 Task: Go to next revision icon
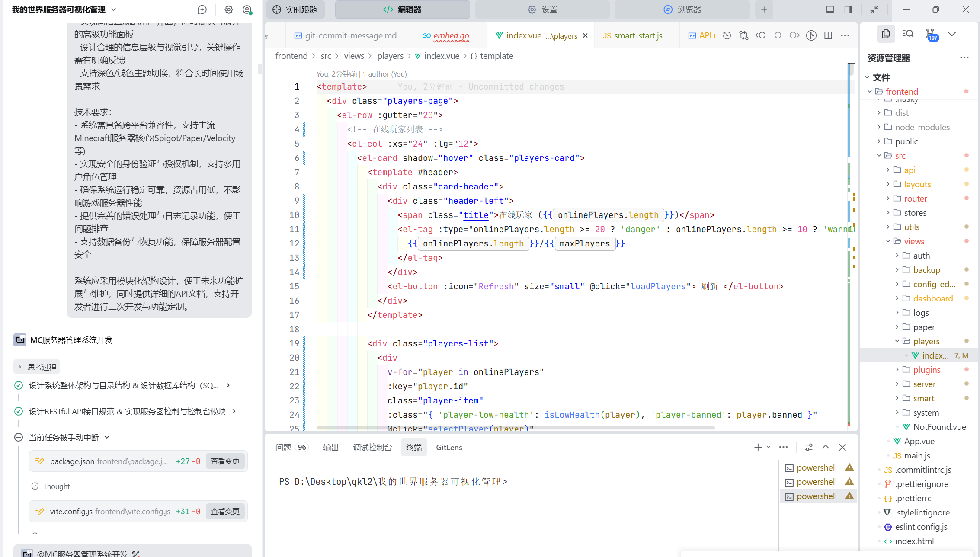[794, 35]
